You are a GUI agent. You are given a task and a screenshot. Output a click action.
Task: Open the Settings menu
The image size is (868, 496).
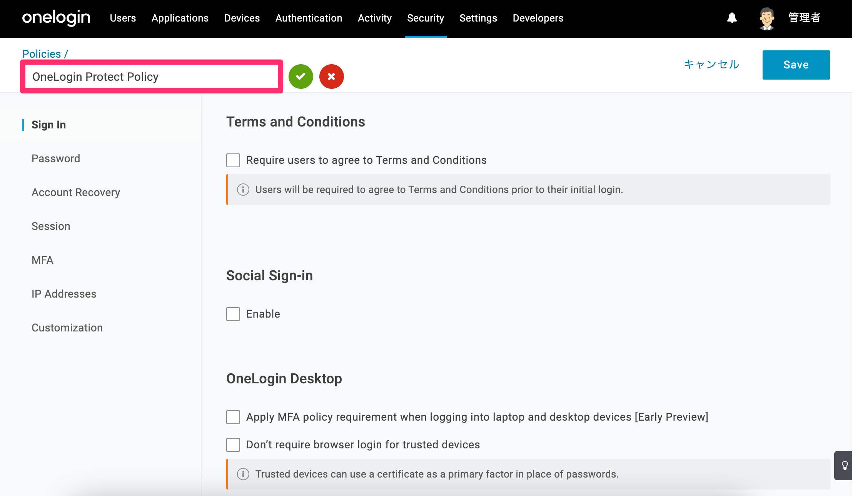point(478,18)
